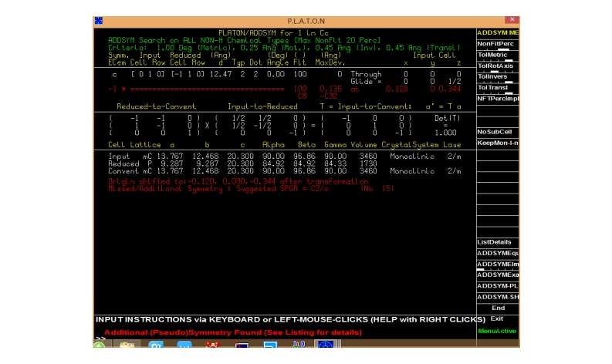The height and width of the screenshot is (364, 612).
Task: Click the red -1 inversion row
Action: [284, 89]
